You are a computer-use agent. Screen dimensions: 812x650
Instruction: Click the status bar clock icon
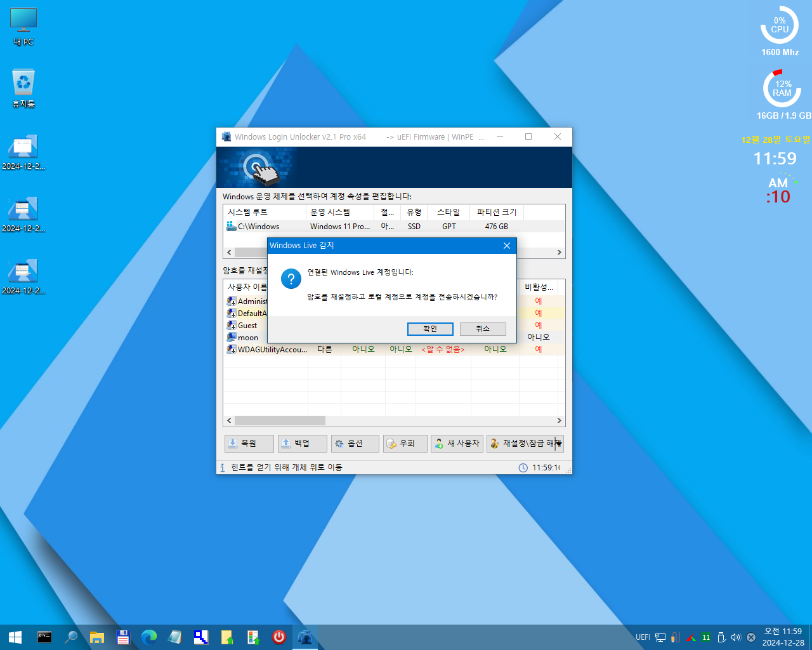tap(523, 468)
